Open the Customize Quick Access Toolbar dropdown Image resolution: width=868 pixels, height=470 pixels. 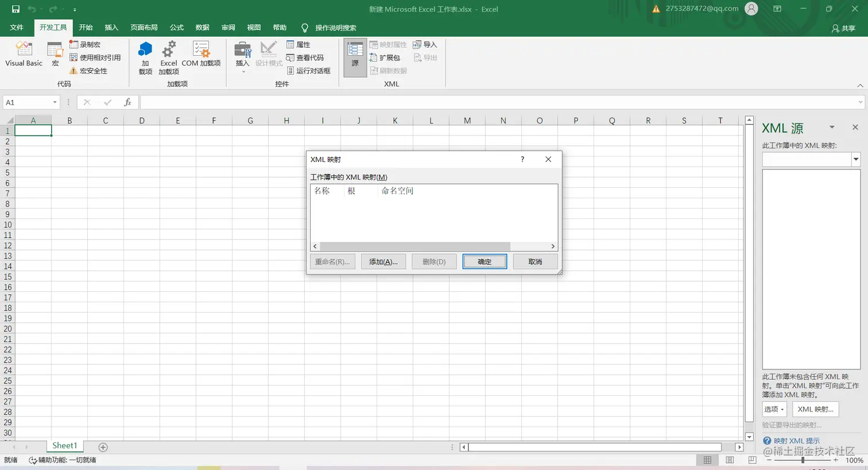[75, 10]
